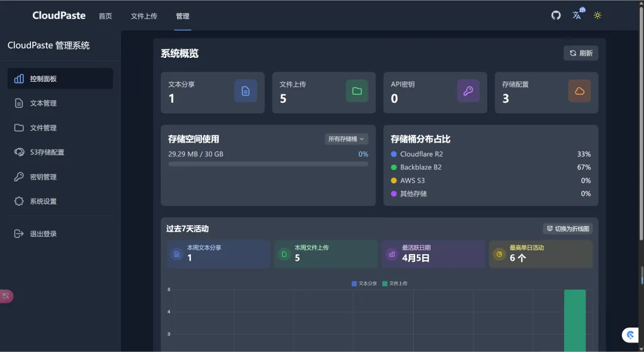The height and width of the screenshot is (352, 644).
Task: Click the storage usage progress bar
Action: point(268,163)
